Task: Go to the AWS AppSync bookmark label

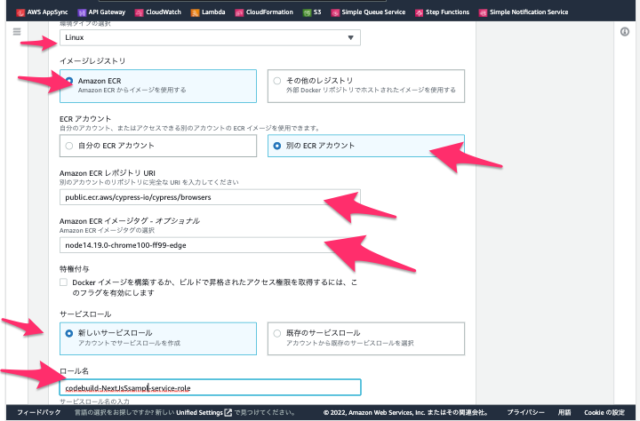Action: 47,12
